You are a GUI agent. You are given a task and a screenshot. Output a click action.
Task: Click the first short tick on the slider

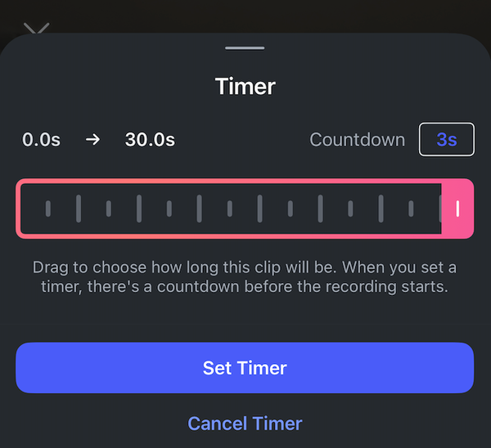click(x=48, y=208)
